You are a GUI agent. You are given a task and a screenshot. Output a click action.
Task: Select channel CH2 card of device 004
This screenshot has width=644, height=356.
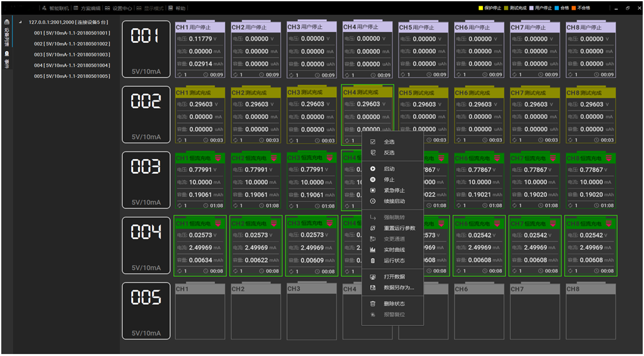pyautogui.click(x=256, y=246)
